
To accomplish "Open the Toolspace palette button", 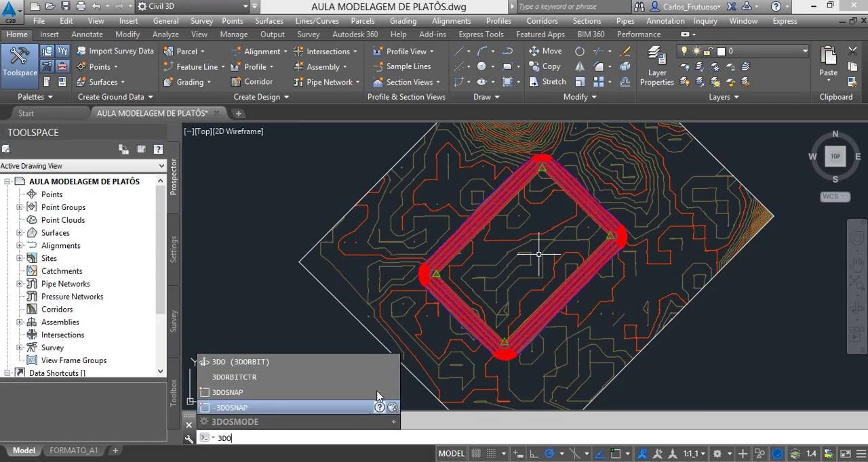I will pyautogui.click(x=20, y=65).
